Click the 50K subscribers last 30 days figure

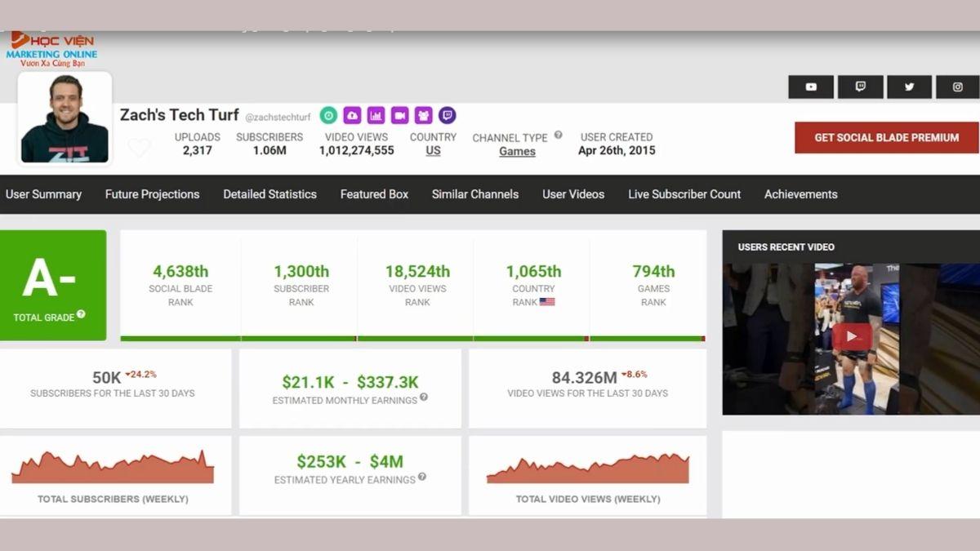tap(107, 378)
